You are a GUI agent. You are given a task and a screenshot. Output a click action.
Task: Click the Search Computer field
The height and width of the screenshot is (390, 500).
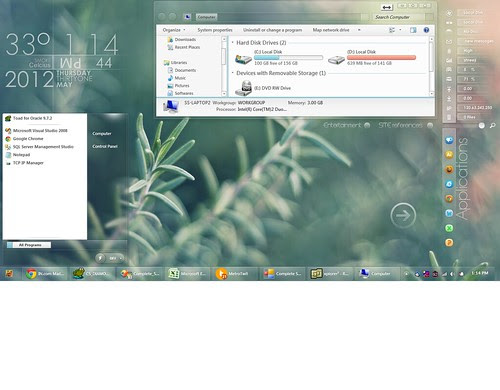(399, 17)
